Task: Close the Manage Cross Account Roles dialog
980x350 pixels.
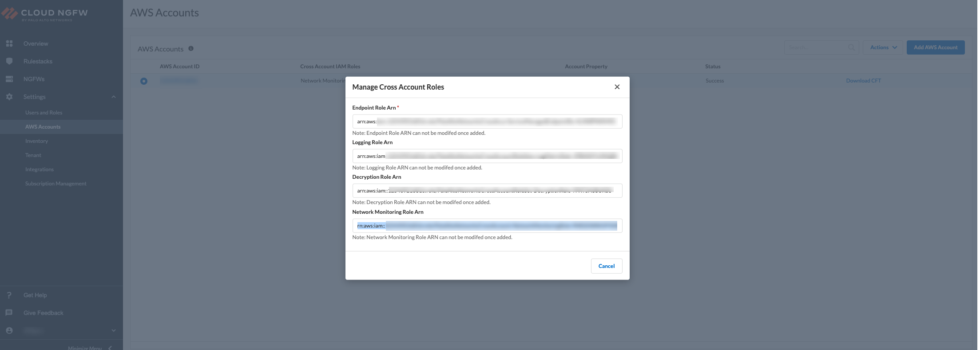Action: [x=617, y=87]
